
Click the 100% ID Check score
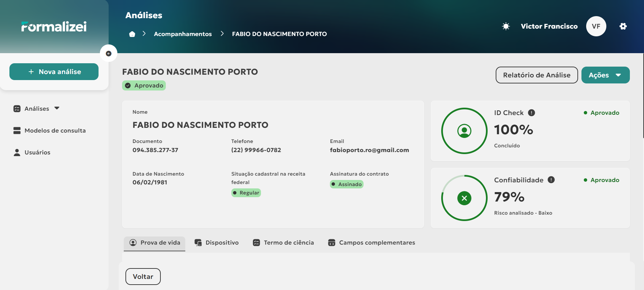click(514, 130)
